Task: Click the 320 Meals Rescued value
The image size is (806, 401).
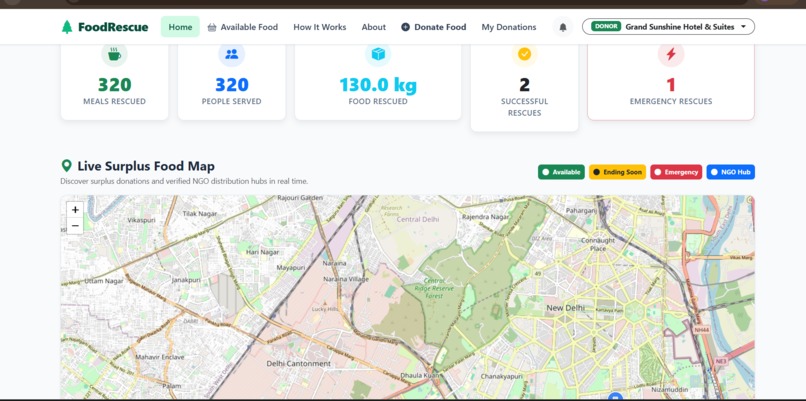Action: pos(115,85)
